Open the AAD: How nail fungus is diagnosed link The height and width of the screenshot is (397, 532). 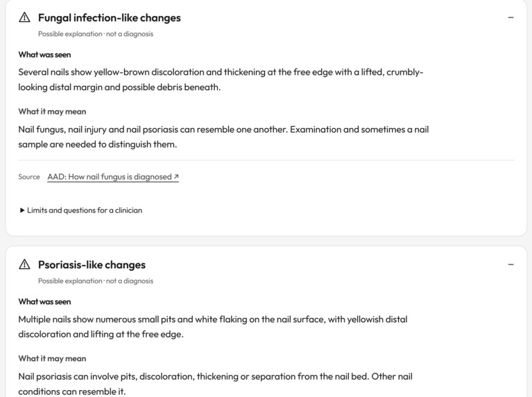point(113,177)
